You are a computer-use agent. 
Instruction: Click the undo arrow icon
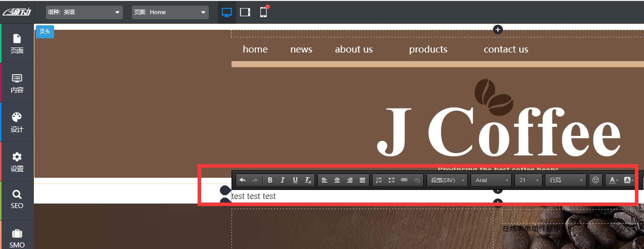pyautogui.click(x=243, y=180)
